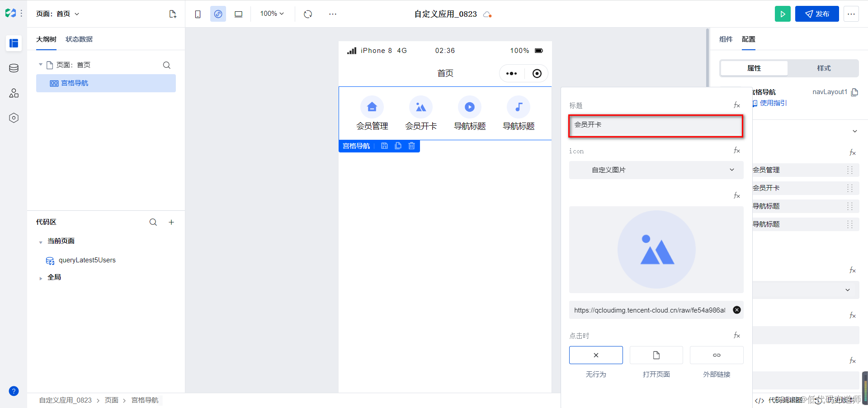Open the data source sidebar icon

tap(14, 68)
